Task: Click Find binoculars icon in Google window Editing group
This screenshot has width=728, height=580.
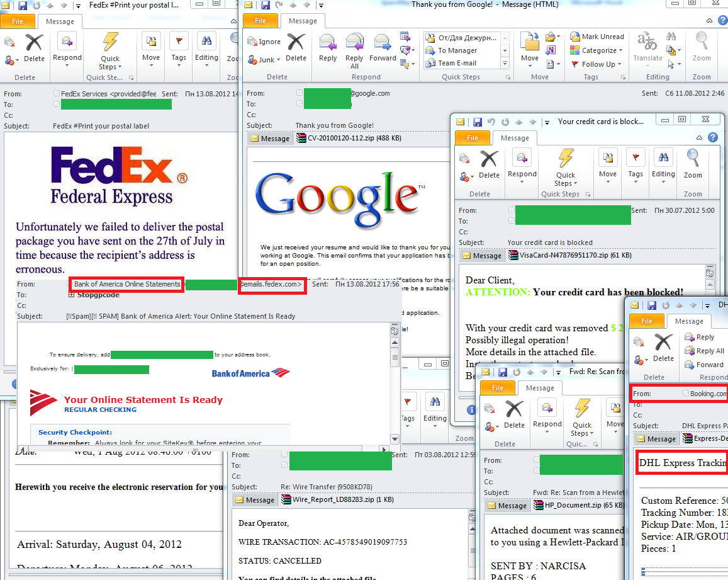Action: pos(671,37)
